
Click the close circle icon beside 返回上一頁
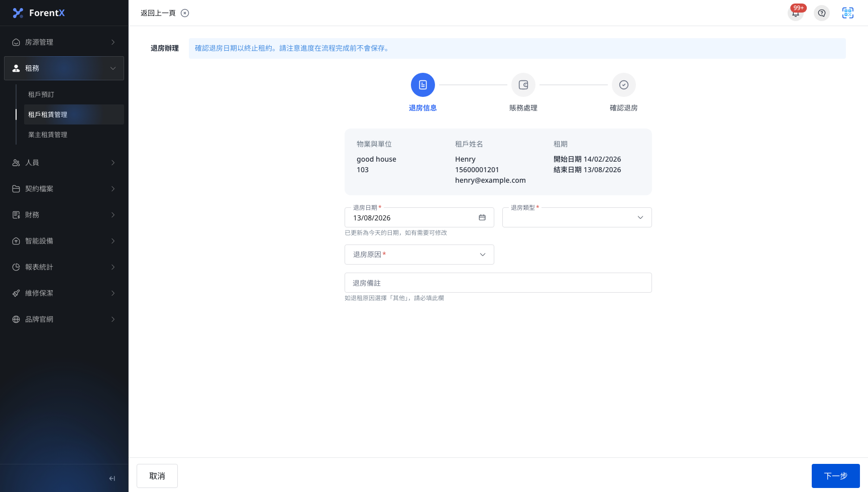tap(185, 13)
